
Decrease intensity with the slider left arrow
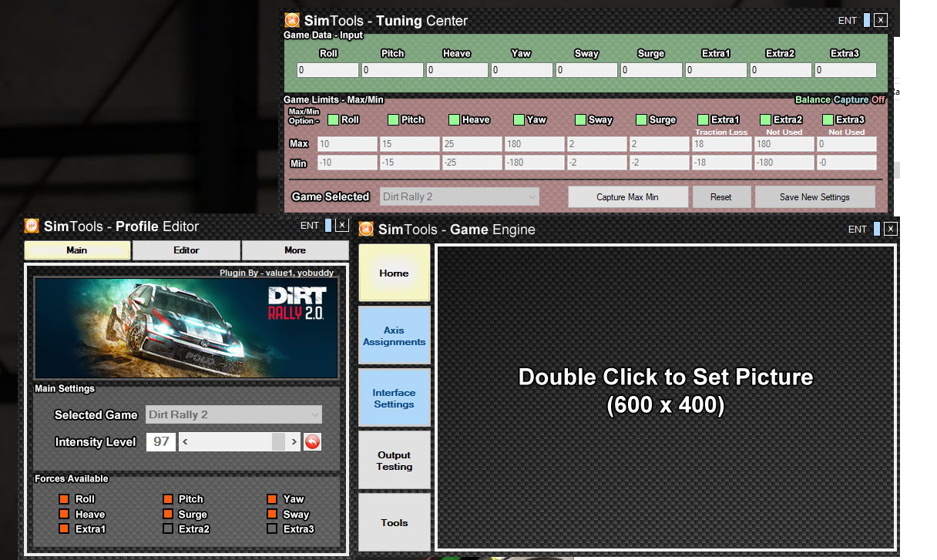tap(185, 442)
